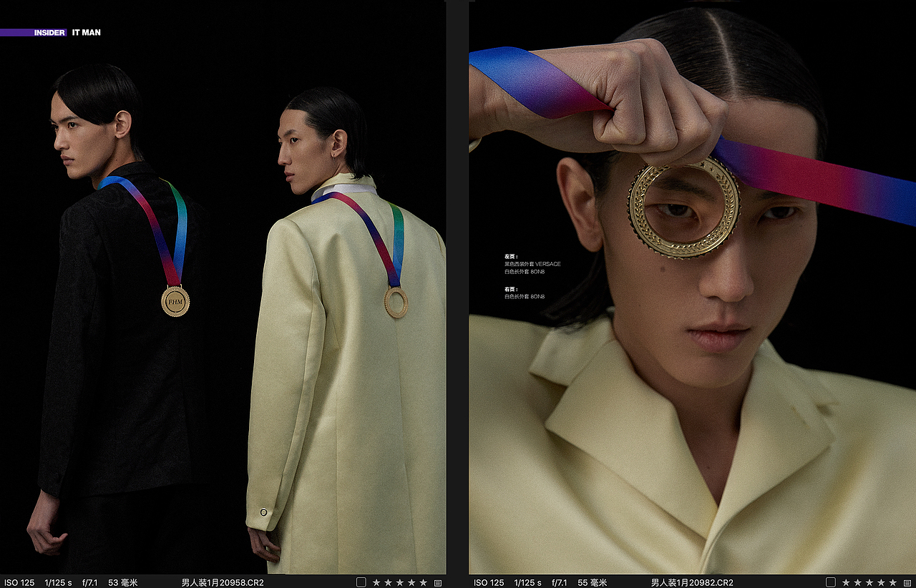The width and height of the screenshot is (916, 588).
Task: Click the VERSACE caption line
Action: pos(532,264)
